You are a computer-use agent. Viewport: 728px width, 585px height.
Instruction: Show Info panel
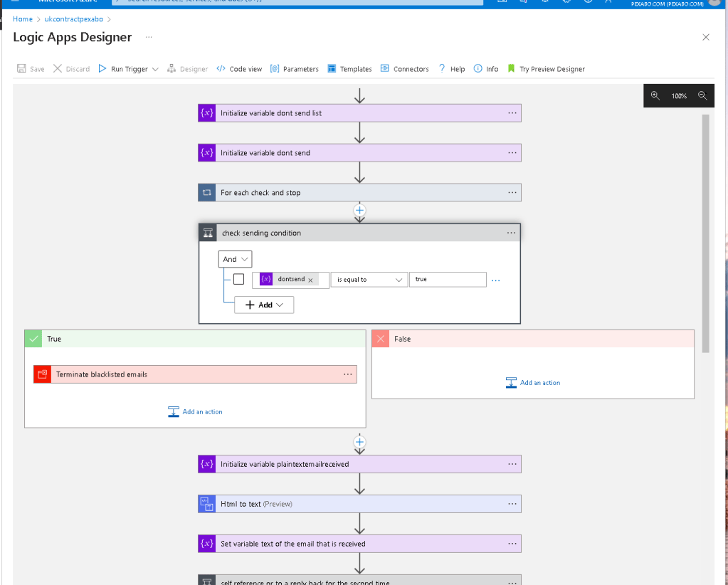click(485, 69)
